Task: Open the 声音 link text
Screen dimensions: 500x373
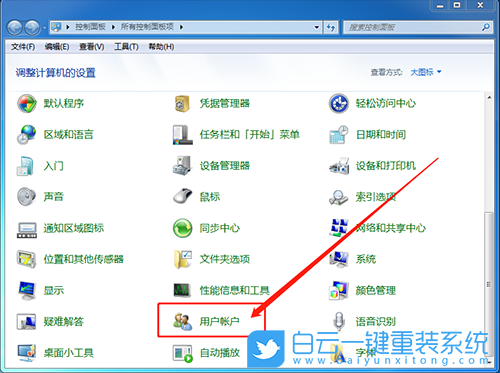Action: [x=53, y=197]
